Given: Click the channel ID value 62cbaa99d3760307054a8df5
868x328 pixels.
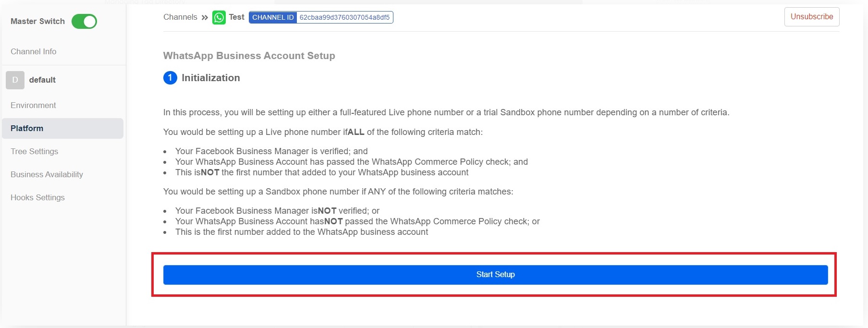Looking at the screenshot, I should 344,18.
